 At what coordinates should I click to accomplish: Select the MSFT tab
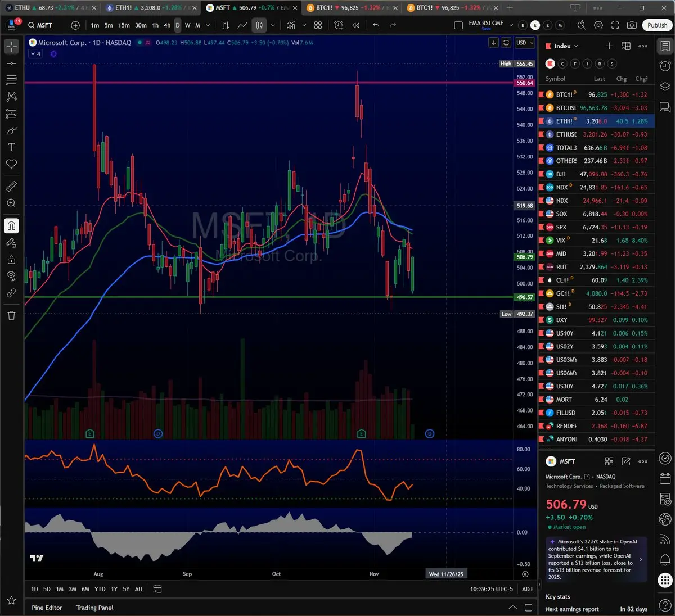coord(251,8)
